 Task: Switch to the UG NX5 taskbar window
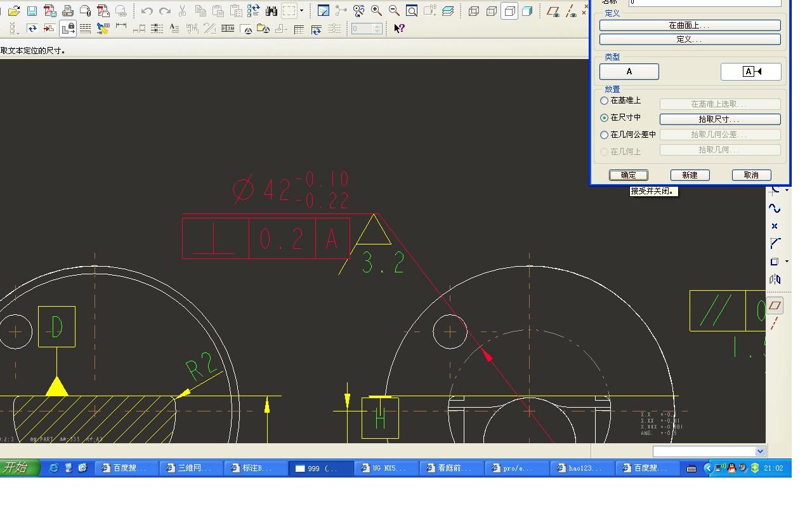click(386, 468)
